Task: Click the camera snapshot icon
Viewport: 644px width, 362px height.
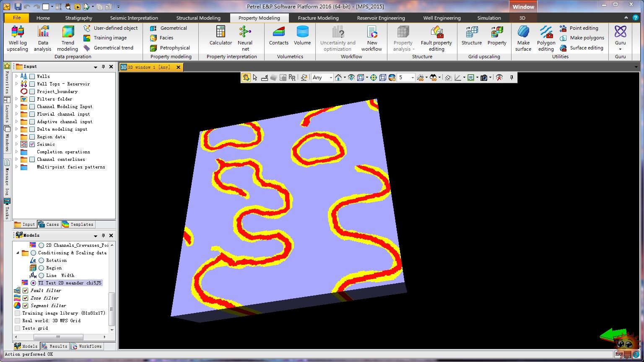Action: 484,78
